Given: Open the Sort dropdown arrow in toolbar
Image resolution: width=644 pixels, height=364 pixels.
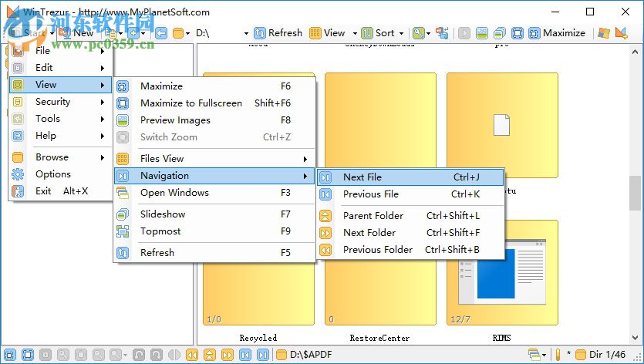Looking at the screenshot, I should click(x=402, y=33).
